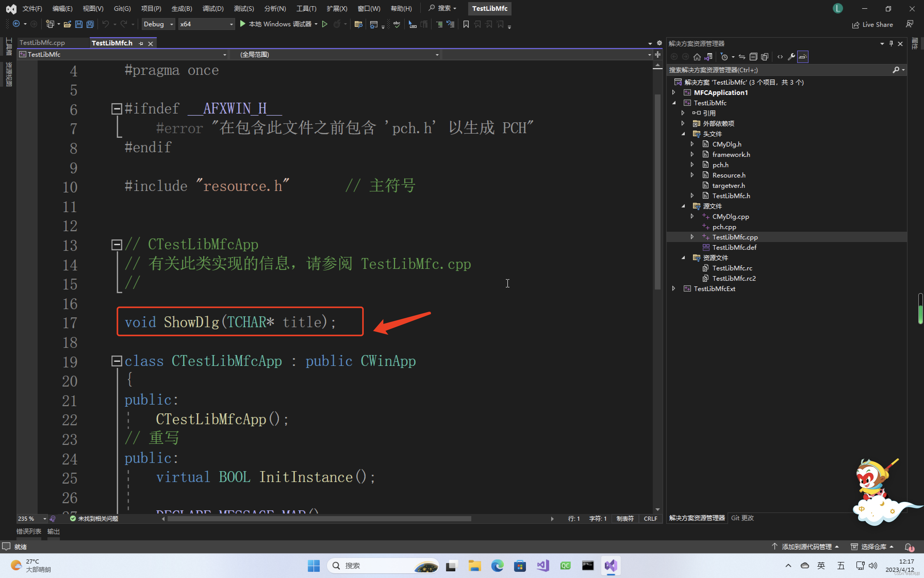The image size is (924, 578).
Task: Open the 调试(D) debug menu
Action: [x=213, y=9]
